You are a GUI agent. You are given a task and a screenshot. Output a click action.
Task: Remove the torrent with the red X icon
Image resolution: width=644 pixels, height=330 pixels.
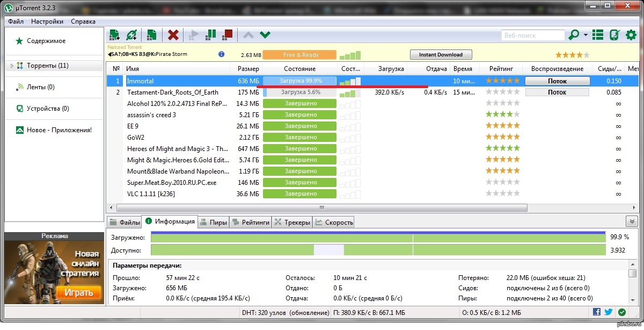click(x=173, y=35)
